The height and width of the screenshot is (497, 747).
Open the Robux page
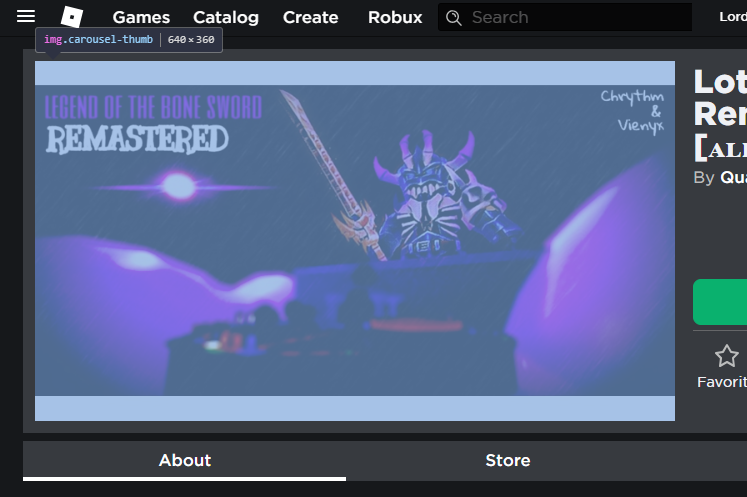(x=395, y=17)
